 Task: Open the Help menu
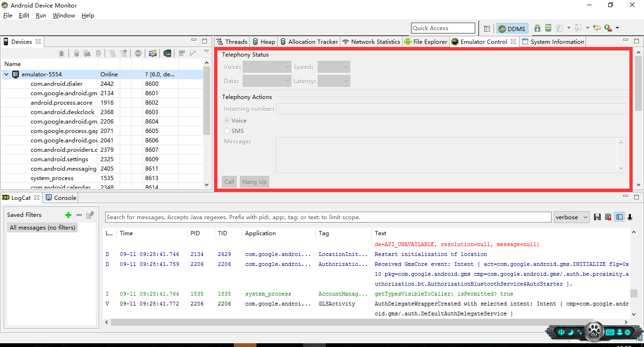(88, 16)
